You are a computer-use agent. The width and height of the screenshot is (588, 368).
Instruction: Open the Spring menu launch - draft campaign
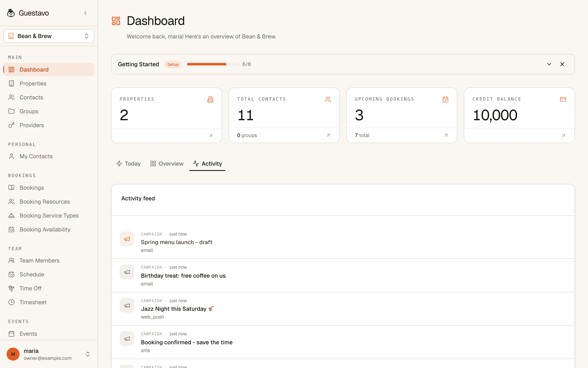176,242
